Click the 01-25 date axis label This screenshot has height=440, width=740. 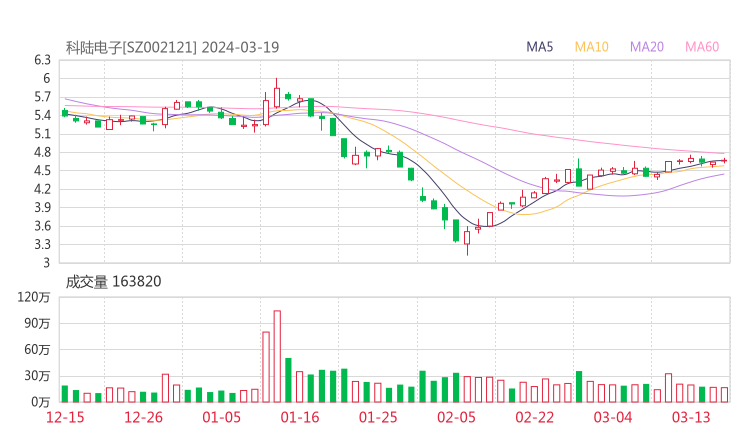pos(378,417)
